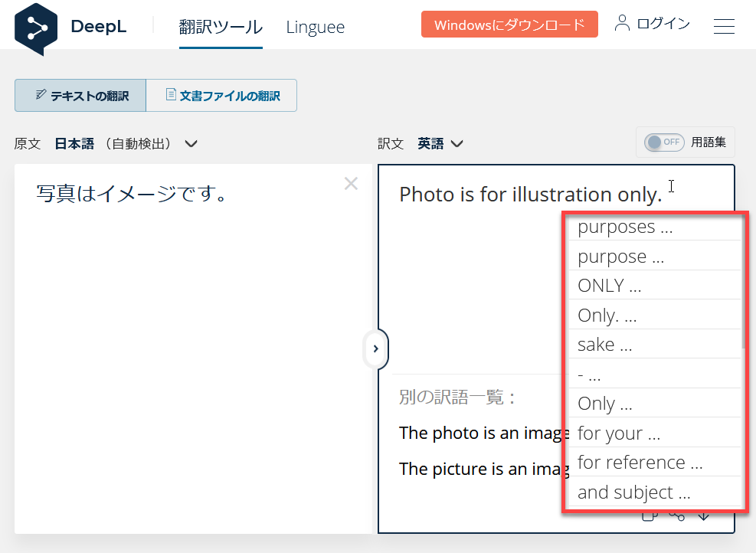Image resolution: width=756 pixels, height=553 pixels.
Task: Click the copy translation icon
Action: (x=649, y=515)
